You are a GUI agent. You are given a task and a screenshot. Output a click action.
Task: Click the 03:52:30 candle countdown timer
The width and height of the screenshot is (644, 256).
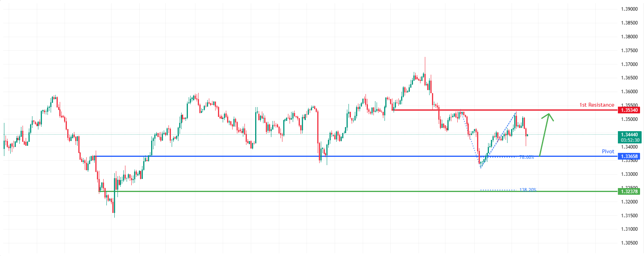[x=629, y=140]
